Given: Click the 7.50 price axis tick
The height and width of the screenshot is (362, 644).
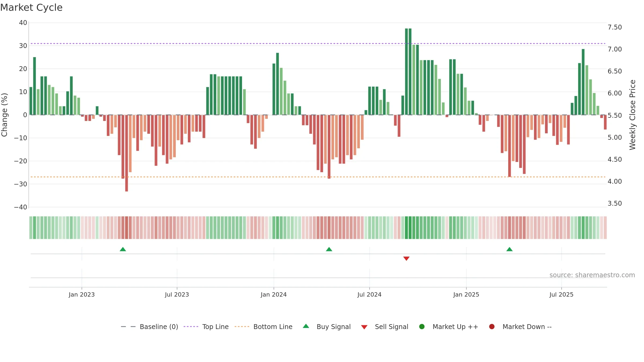Looking at the screenshot, I should (615, 27).
